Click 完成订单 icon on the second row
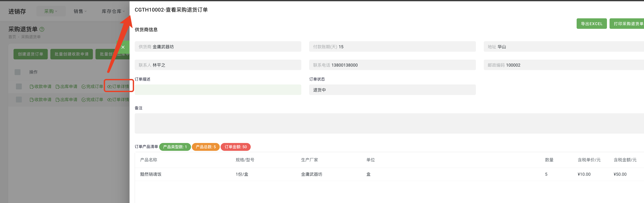Screen dimensions: 644x203 pos(92,99)
